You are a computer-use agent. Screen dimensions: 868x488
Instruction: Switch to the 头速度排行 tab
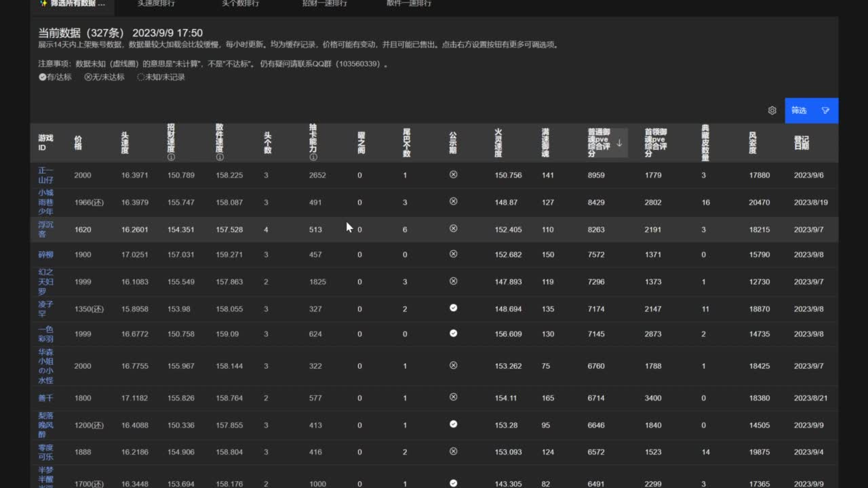tap(156, 3)
